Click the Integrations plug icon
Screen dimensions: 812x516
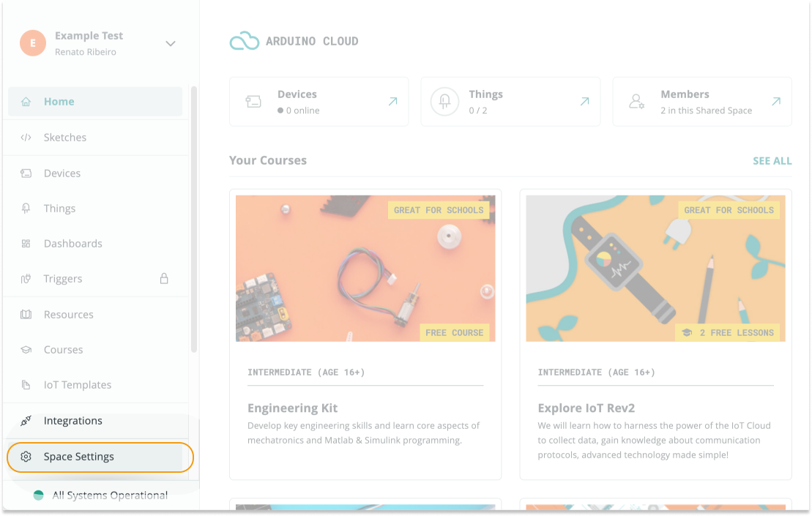[26, 421]
